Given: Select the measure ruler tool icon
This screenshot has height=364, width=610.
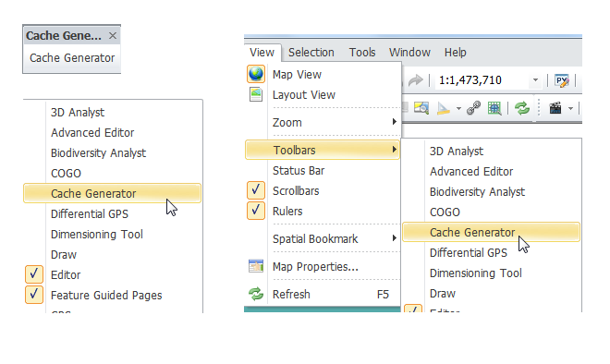Looking at the screenshot, I should click(443, 108).
